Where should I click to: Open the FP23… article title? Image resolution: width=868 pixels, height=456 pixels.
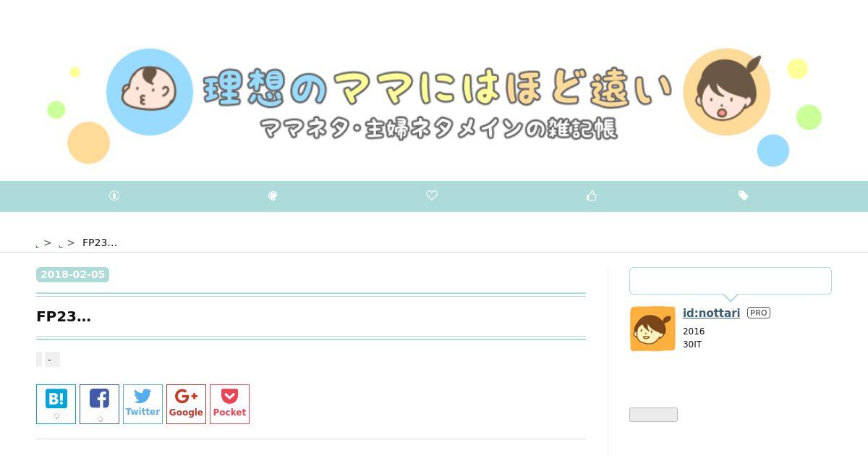coord(64,316)
